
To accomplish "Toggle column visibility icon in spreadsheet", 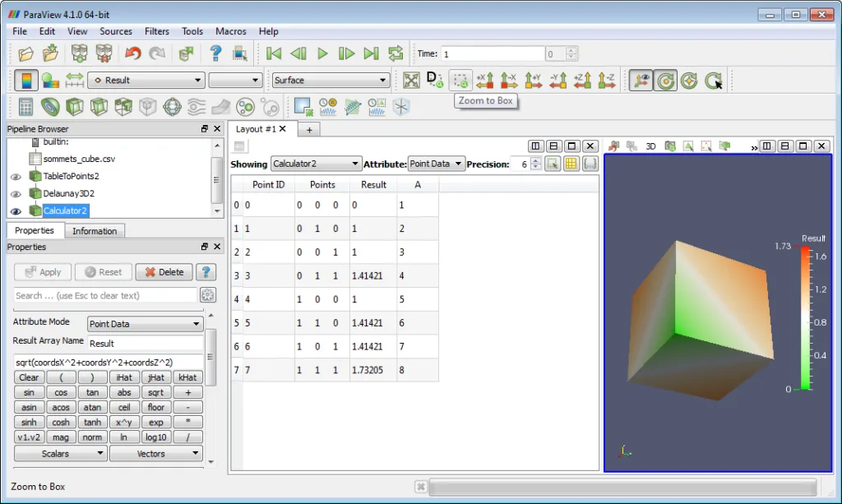I will pos(571,164).
